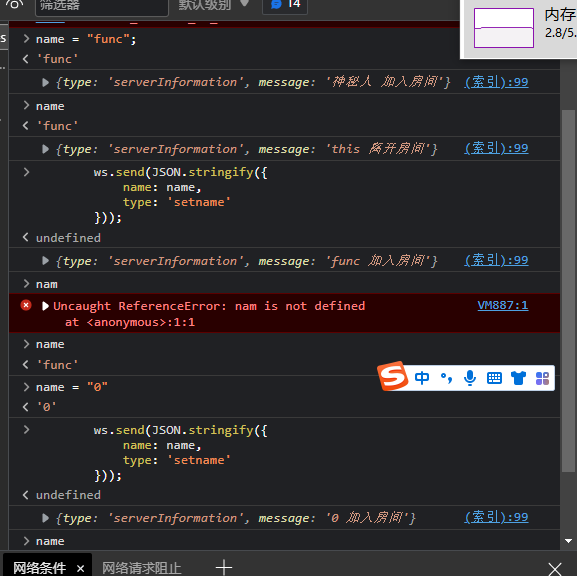Click the console vertical scrollbar thumb

(568, 290)
